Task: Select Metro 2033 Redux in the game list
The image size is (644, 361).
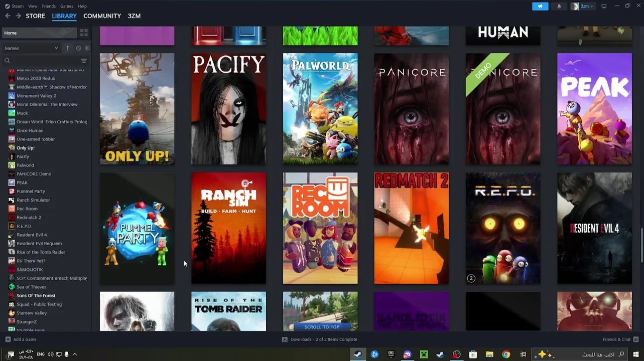Action: (36, 78)
